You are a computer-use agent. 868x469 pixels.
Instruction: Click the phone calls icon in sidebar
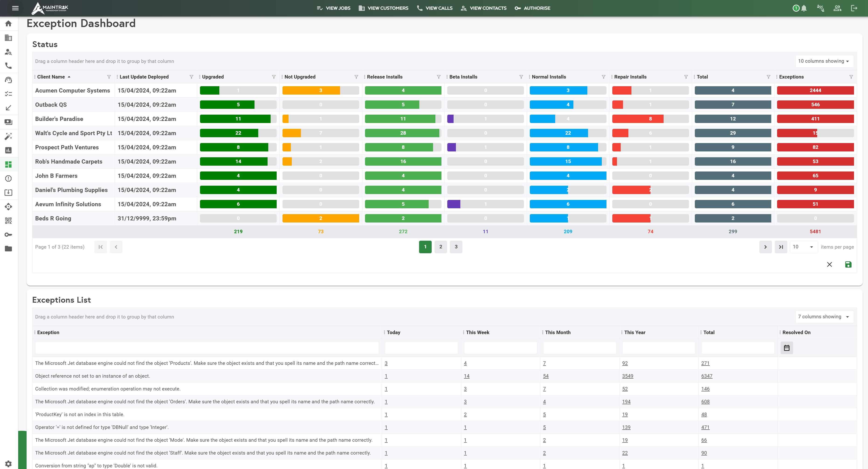click(8, 66)
